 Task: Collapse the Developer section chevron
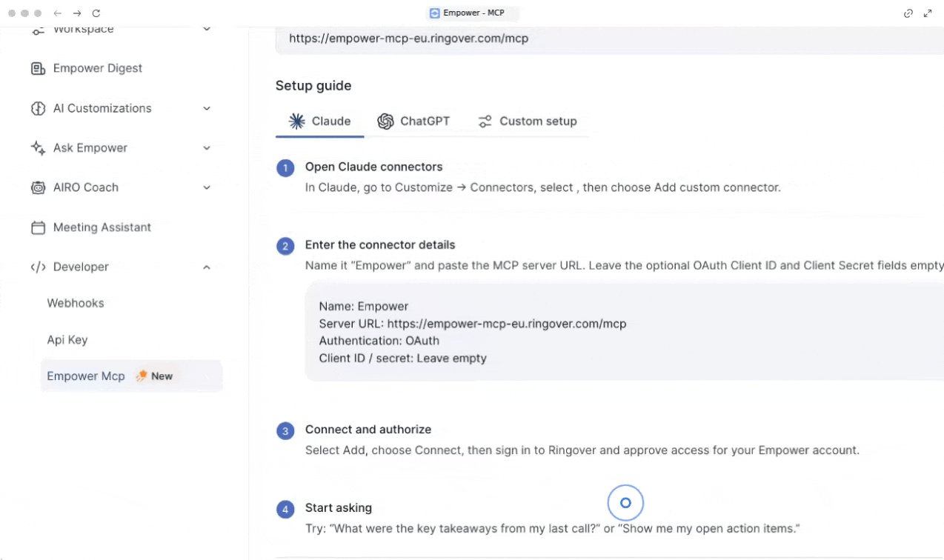[x=207, y=267]
